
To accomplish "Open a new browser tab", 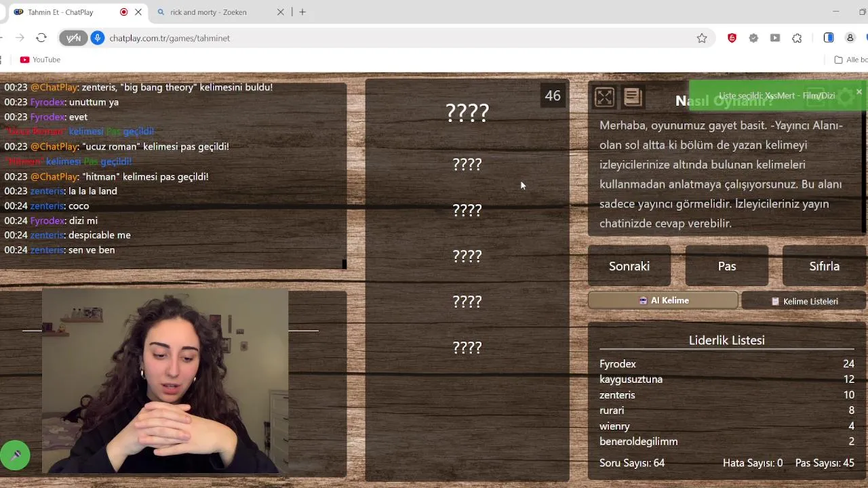I will (x=302, y=12).
